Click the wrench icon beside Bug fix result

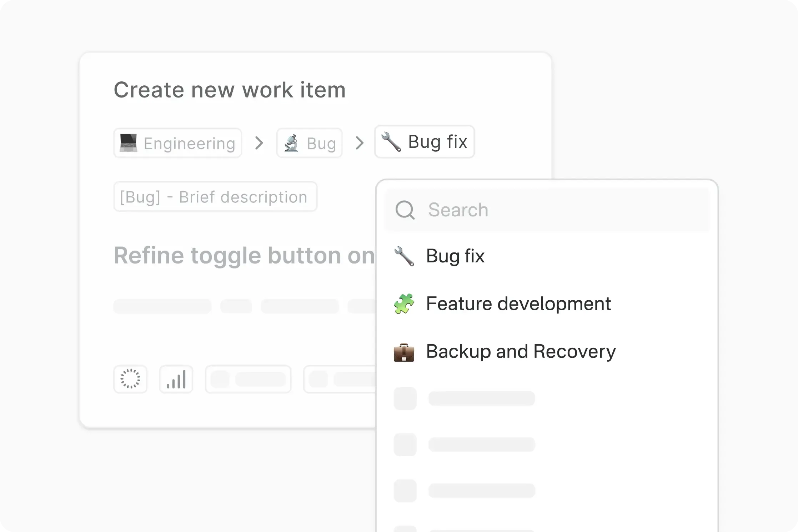(404, 256)
